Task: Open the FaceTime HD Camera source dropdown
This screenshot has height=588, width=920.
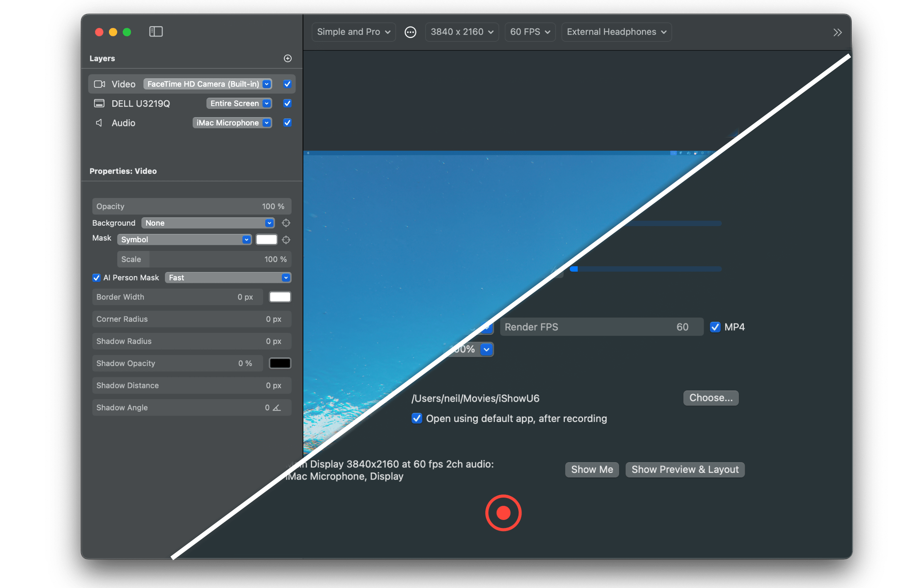Action: coord(208,84)
